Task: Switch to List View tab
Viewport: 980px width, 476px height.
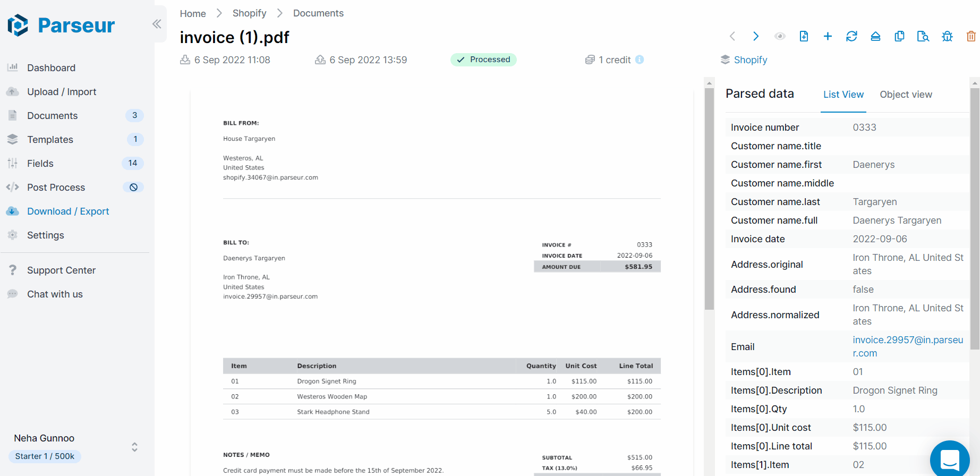Action: coord(843,95)
